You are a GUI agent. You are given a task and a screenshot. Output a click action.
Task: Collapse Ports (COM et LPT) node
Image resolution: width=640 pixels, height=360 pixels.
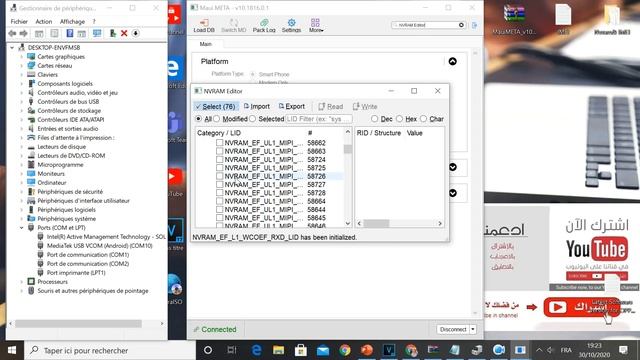coord(22,228)
